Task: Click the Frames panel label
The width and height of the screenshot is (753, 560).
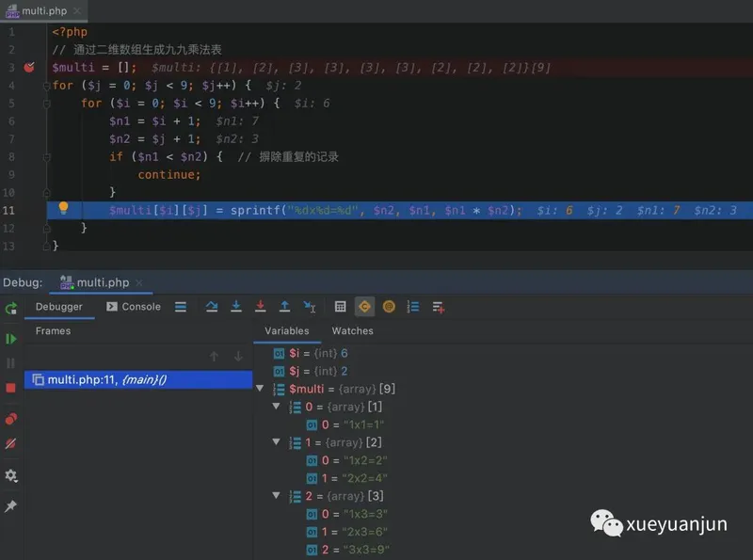Action: pyautogui.click(x=53, y=331)
